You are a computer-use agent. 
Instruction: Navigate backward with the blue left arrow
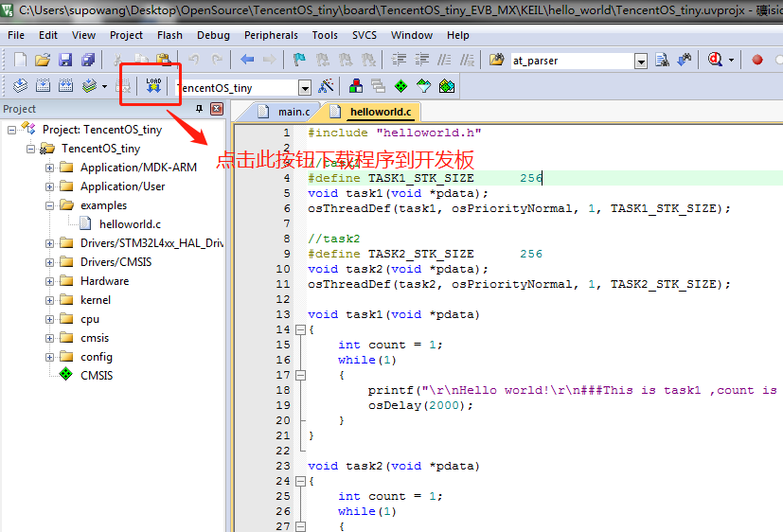247,60
